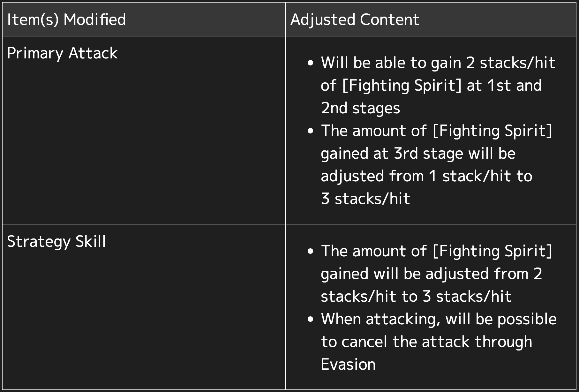Viewport: 579px width, 392px height.
Task: Select the Primary Attack row label
Action: [x=62, y=53]
